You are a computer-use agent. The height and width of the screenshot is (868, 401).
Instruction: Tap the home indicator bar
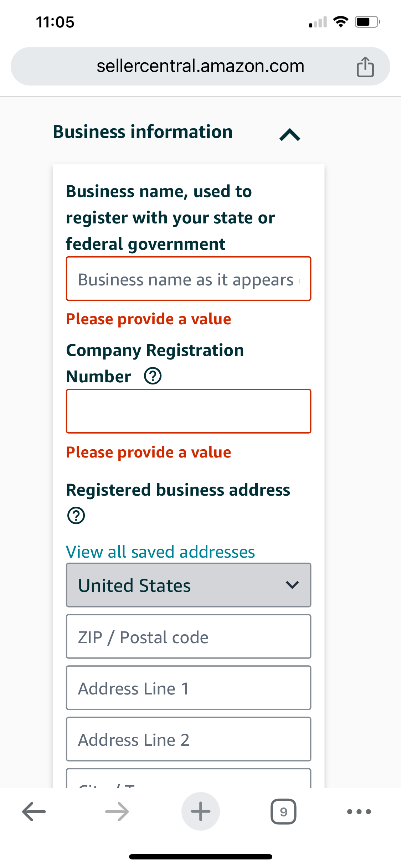pyautogui.click(x=201, y=857)
